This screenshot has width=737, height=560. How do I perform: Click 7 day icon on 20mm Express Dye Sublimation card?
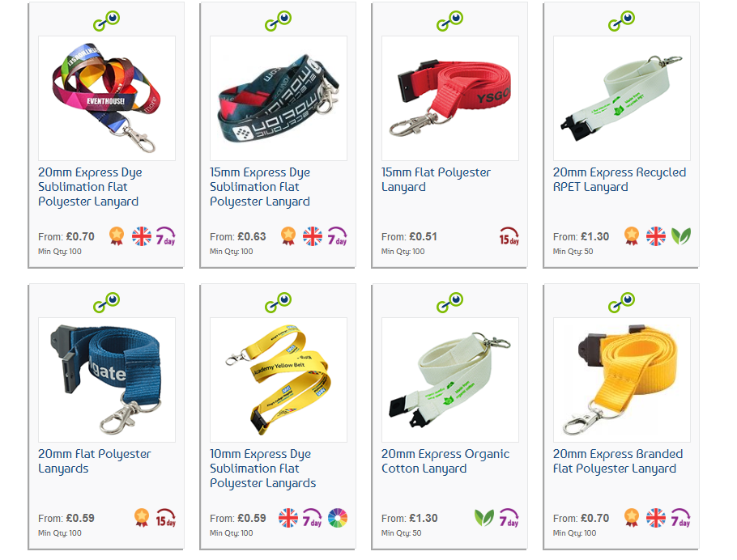click(x=165, y=236)
